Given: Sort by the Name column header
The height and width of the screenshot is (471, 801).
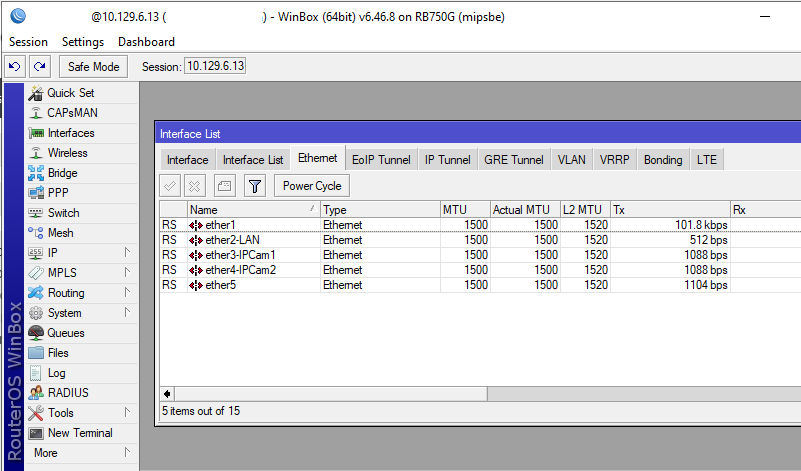Looking at the screenshot, I should point(254,210).
